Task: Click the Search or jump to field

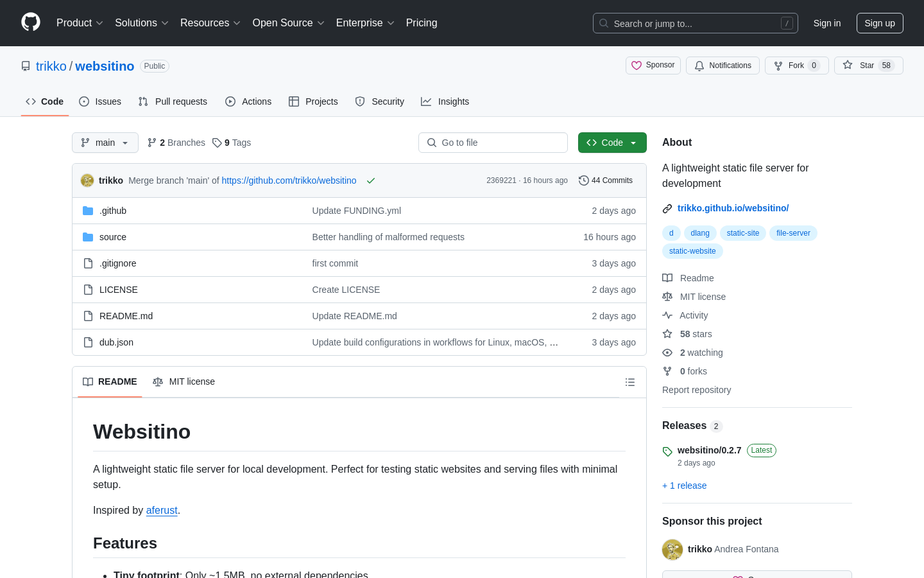Action: pyautogui.click(x=696, y=23)
